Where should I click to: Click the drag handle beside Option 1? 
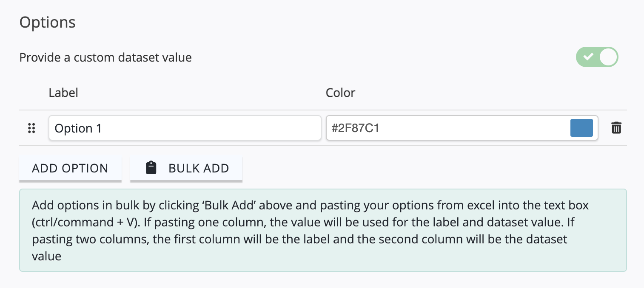(31, 128)
